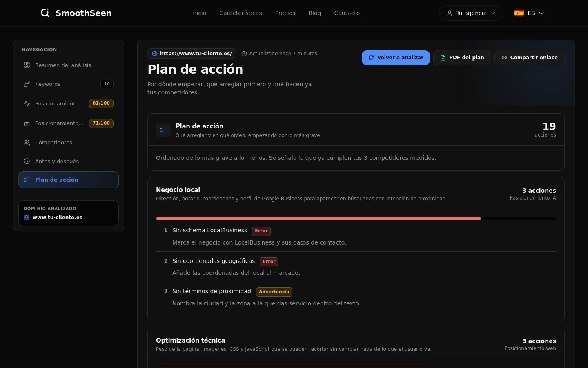Click the history icon beside Antes y después
Viewport: 588px width, 368px height.
click(27, 161)
